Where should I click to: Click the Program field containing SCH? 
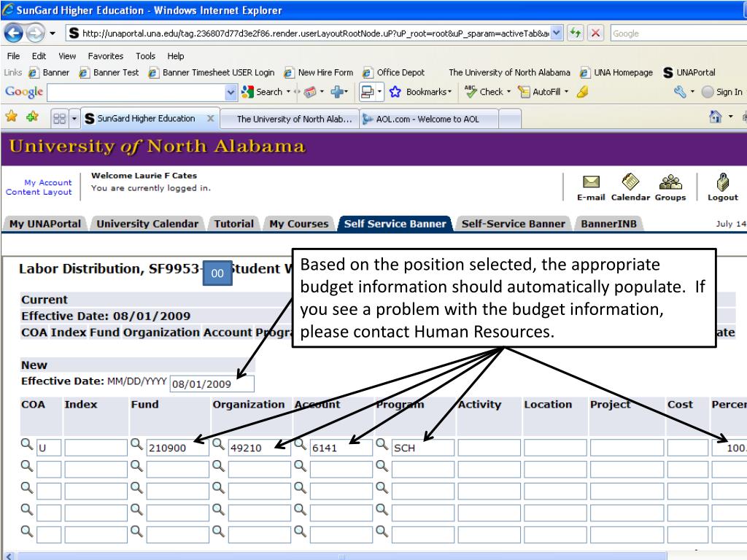pos(422,448)
